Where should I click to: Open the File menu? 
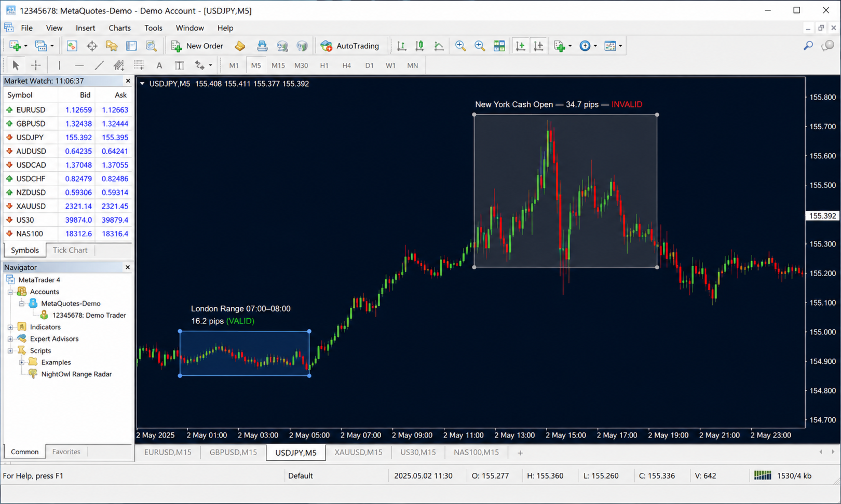26,28
